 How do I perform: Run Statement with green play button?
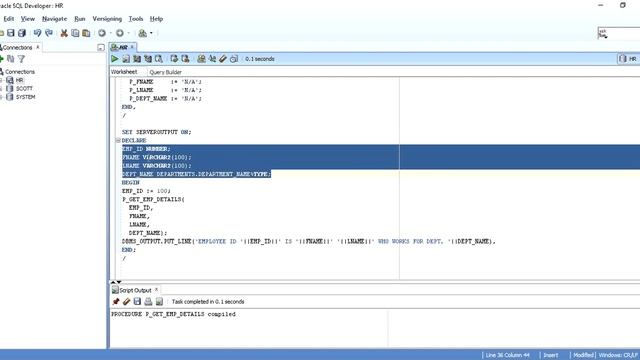click(x=115, y=59)
